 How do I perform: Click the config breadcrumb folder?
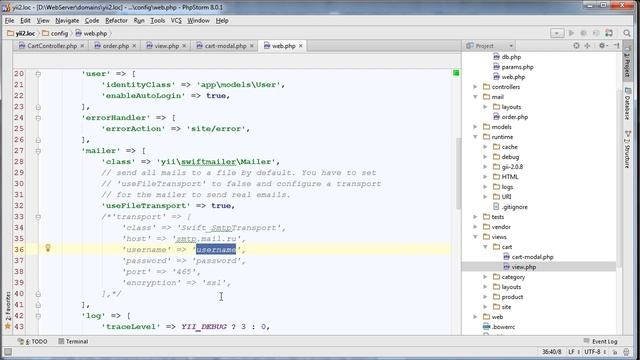click(x=55, y=33)
